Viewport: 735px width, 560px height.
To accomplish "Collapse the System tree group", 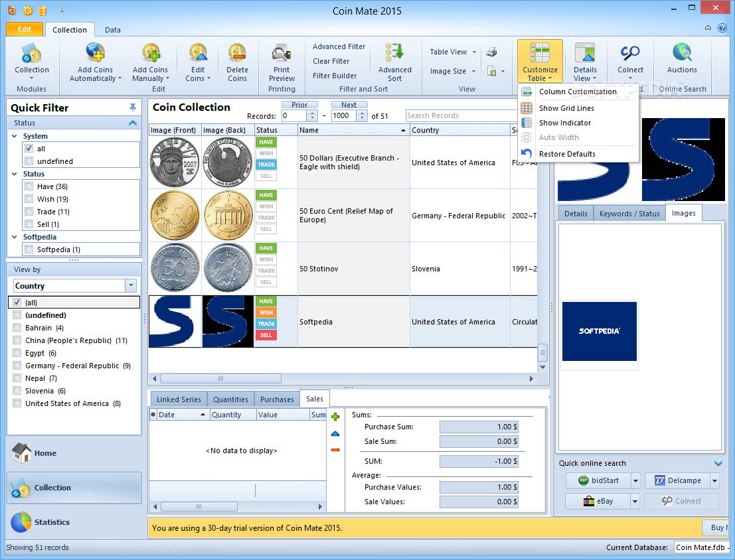I will point(15,136).
